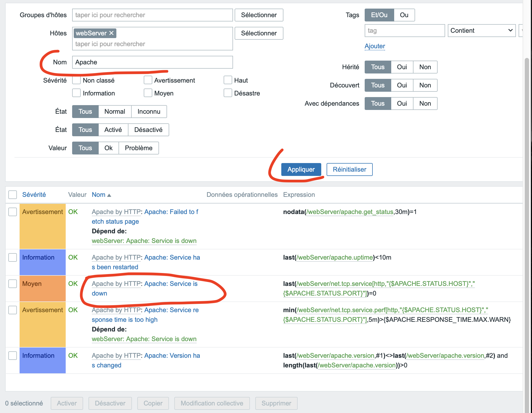Click the Moyen severity colored cell
The height and width of the screenshot is (413, 532).
(42, 289)
